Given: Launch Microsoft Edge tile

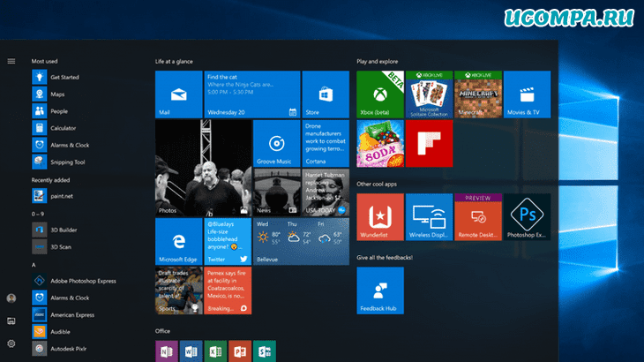Looking at the screenshot, I should (x=178, y=241).
